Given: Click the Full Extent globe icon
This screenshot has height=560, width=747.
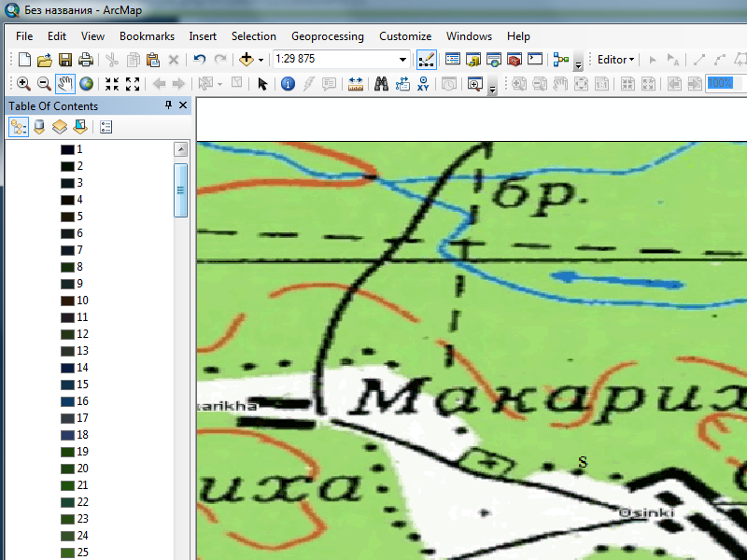Looking at the screenshot, I should coord(86,84).
